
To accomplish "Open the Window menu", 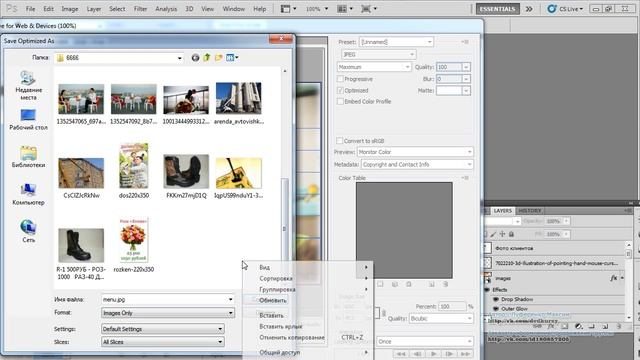I will click(x=233, y=9).
